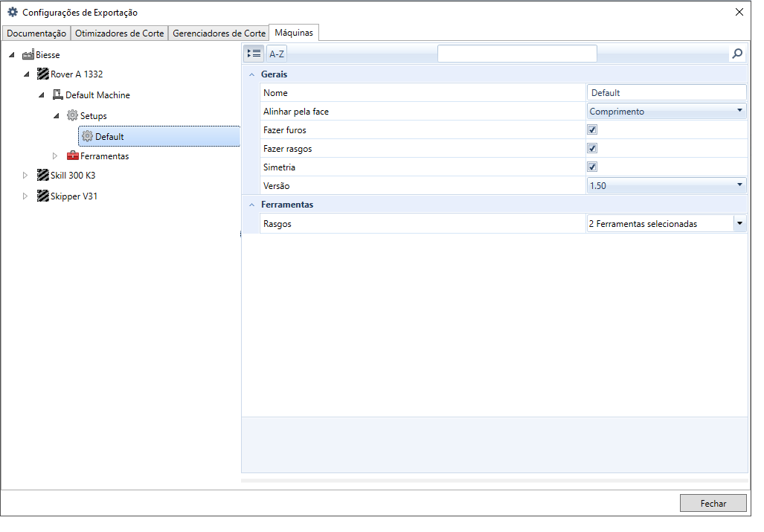The height and width of the screenshot is (532, 764).
Task: Click the Nome property label
Action: click(275, 92)
